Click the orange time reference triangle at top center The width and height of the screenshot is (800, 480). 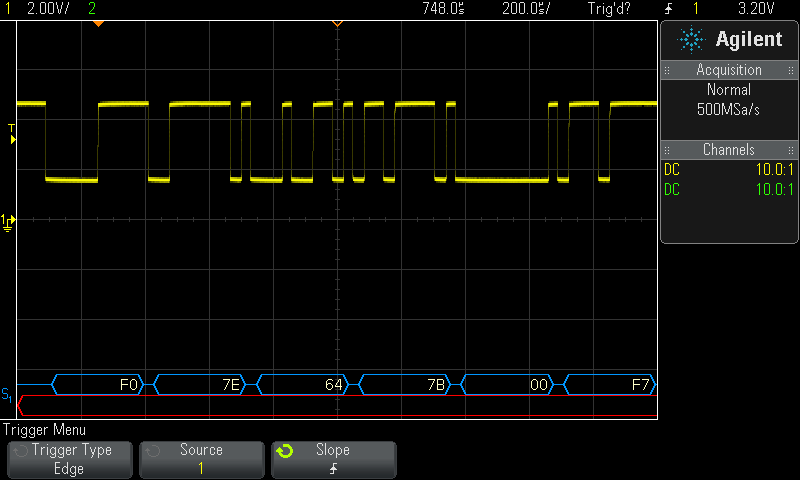point(337,22)
